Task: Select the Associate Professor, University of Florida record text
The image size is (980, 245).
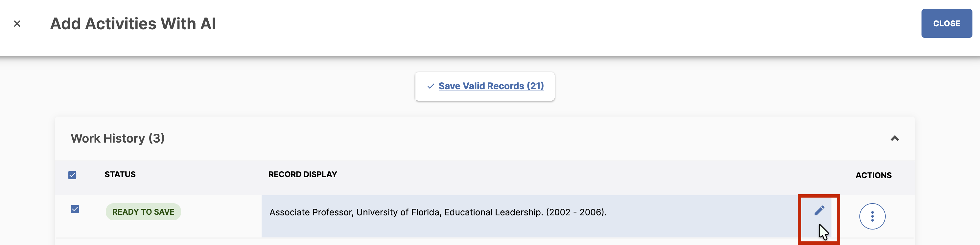Action: (x=355, y=212)
